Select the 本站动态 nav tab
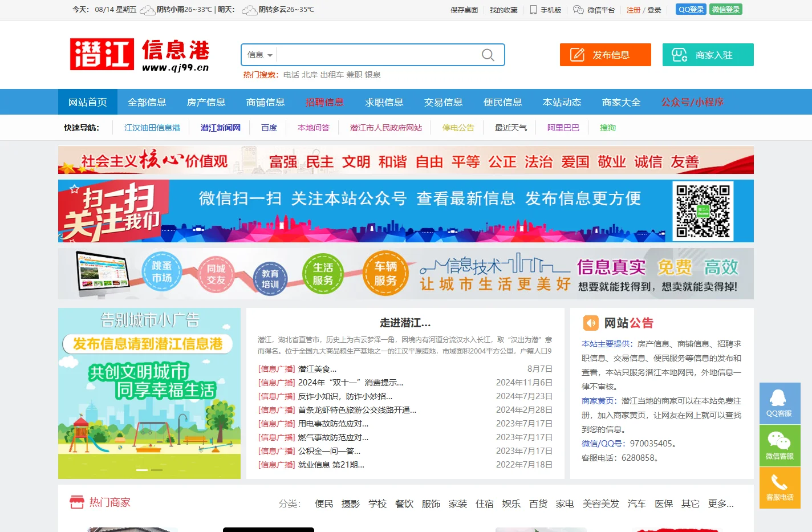Viewport: 812px width, 532px height. (x=562, y=102)
